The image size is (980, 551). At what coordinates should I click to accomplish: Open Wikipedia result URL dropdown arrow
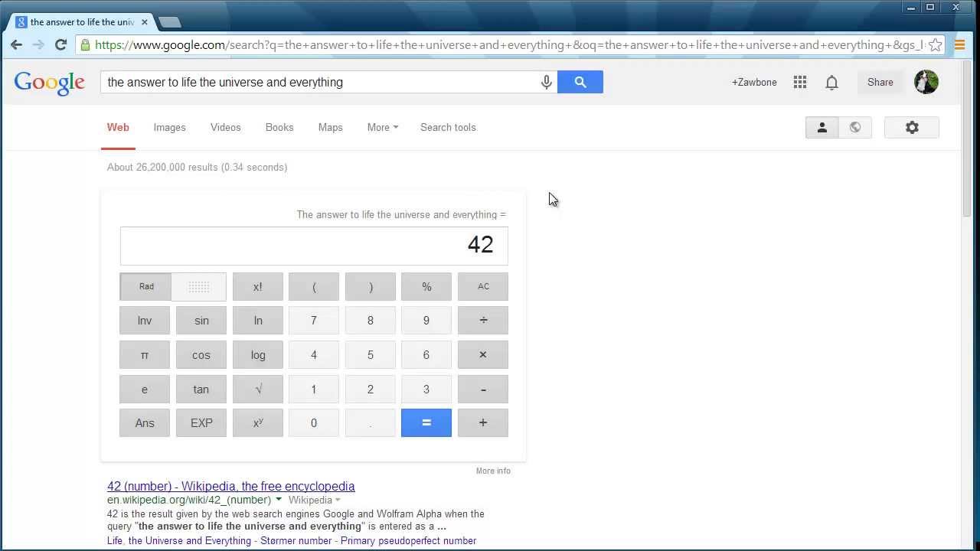(x=279, y=500)
